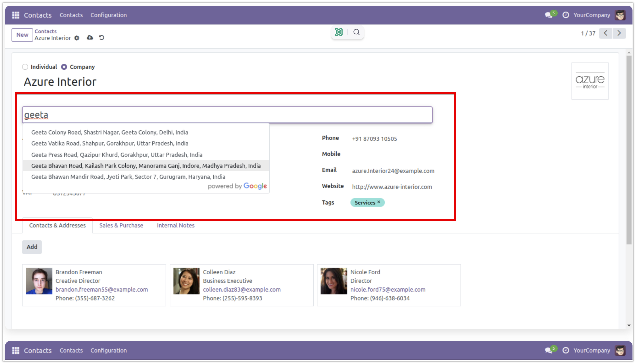Click Nicole Ford's photo
This screenshot has width=636, height=364.
334,281
